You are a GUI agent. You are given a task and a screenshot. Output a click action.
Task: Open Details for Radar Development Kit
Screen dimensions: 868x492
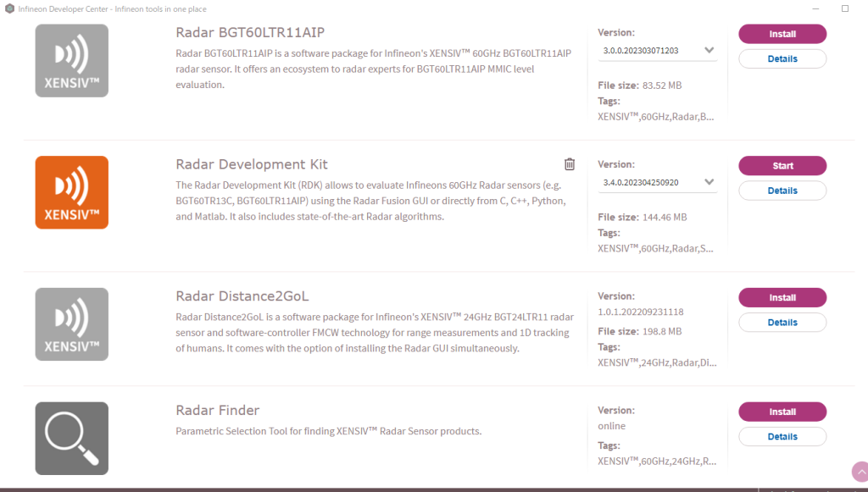(x=782, y=191)
